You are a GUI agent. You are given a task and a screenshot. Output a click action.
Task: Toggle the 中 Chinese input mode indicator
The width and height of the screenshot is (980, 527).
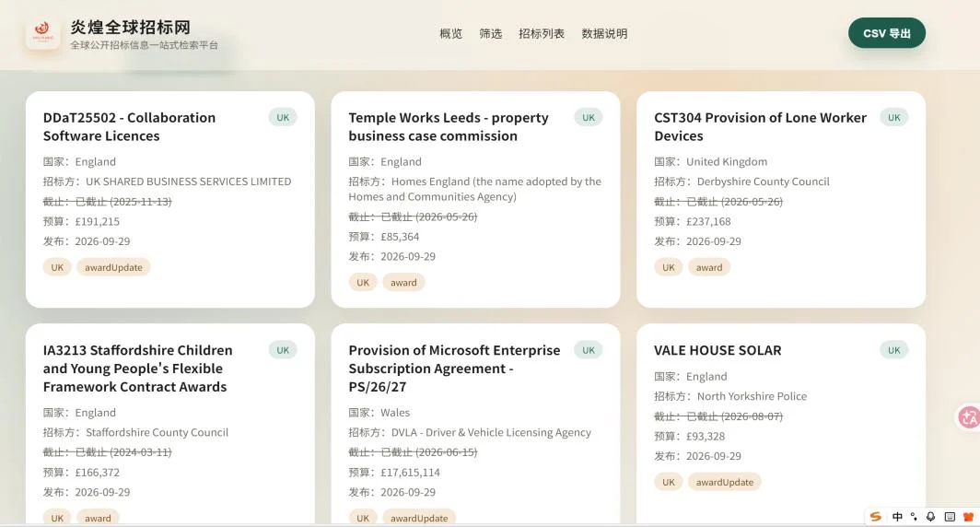click(897, 516)
